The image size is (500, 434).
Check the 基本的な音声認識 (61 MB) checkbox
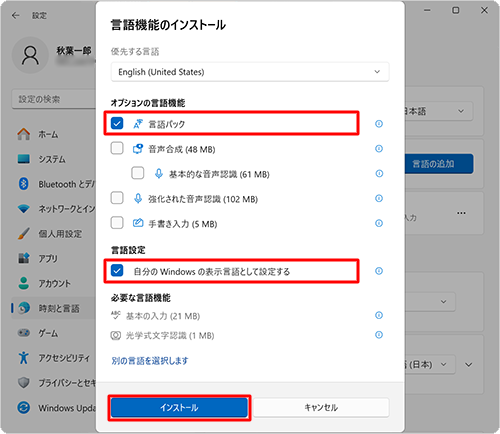click(138, 173)
